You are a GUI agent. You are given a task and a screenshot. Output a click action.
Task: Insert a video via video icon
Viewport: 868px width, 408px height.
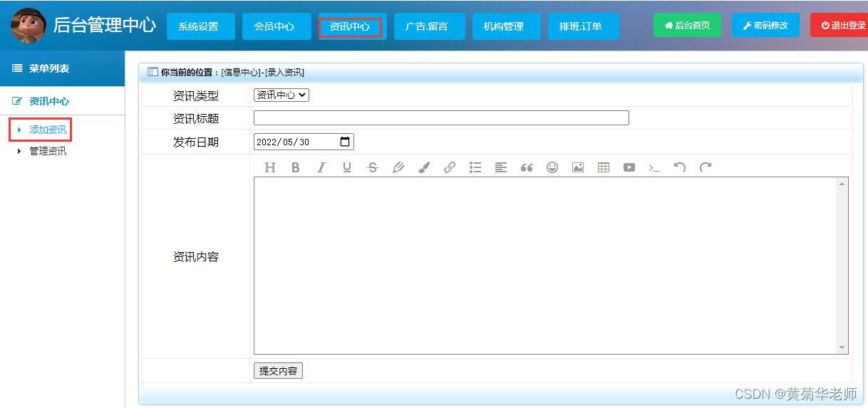629,167
